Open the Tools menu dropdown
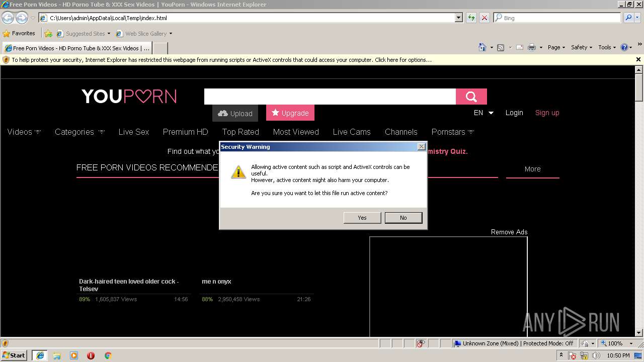 coord(607,47)
